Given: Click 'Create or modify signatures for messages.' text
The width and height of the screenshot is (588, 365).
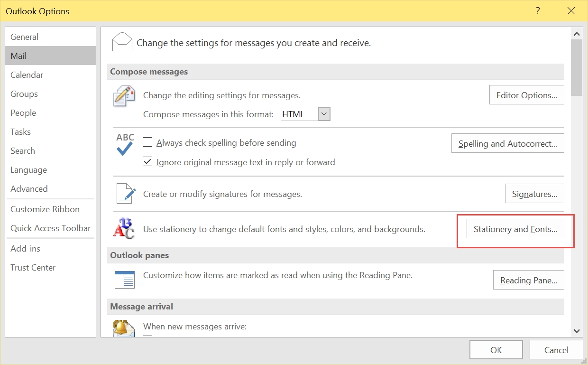Looking at the screenshot, I should tap(222, 194).
